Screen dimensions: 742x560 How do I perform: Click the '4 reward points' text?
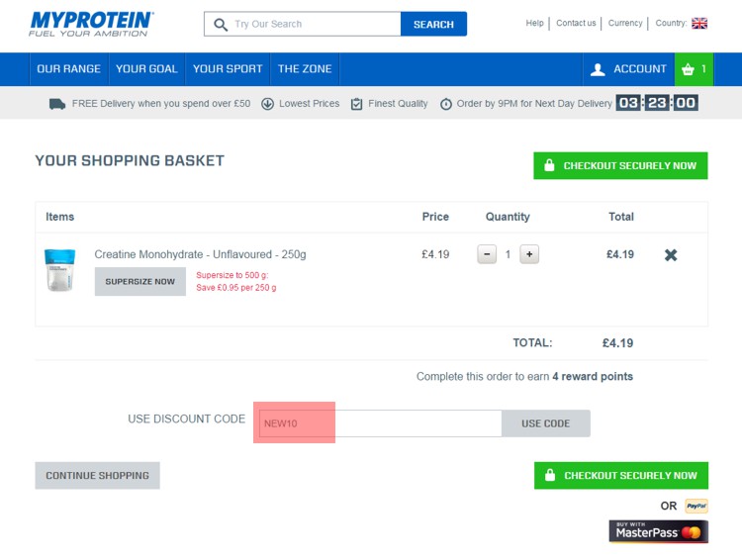593,376
